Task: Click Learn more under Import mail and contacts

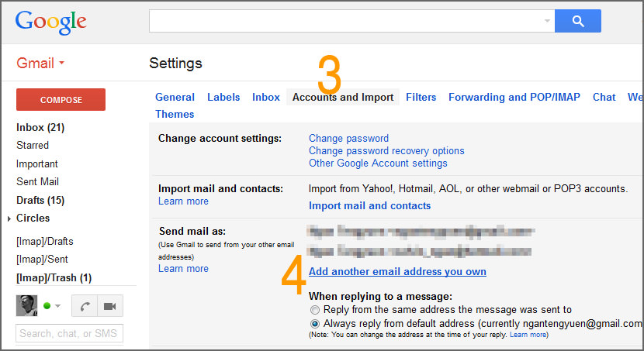Action: pos(184,201)
